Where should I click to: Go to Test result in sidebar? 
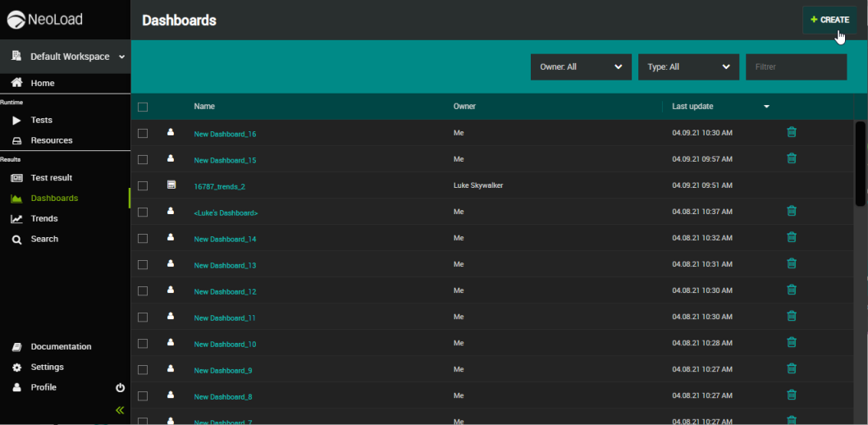point(51,177)
